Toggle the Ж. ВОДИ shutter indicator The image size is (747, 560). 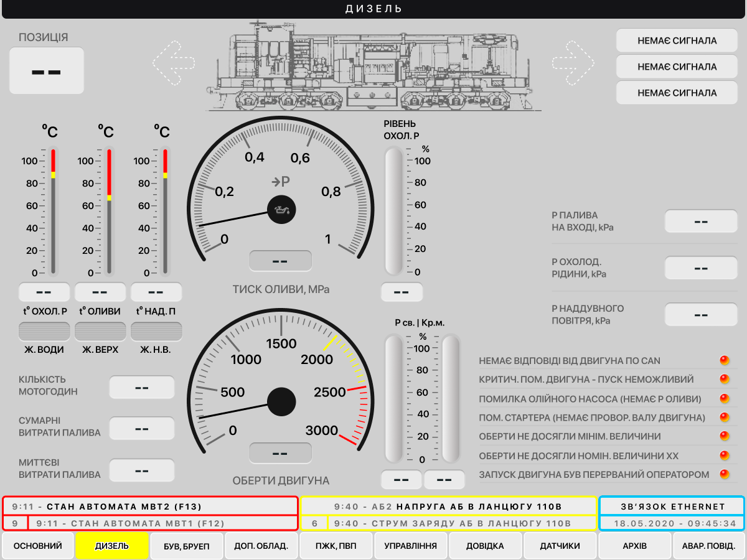pyautogui.click(x=44, y=332)
